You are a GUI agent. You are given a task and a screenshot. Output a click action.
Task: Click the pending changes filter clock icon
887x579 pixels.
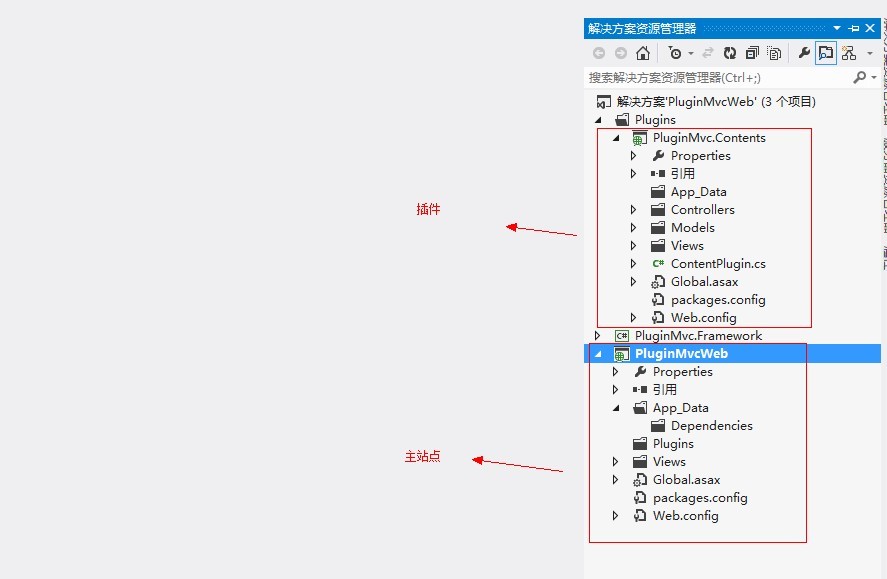[x=675, y=53]
